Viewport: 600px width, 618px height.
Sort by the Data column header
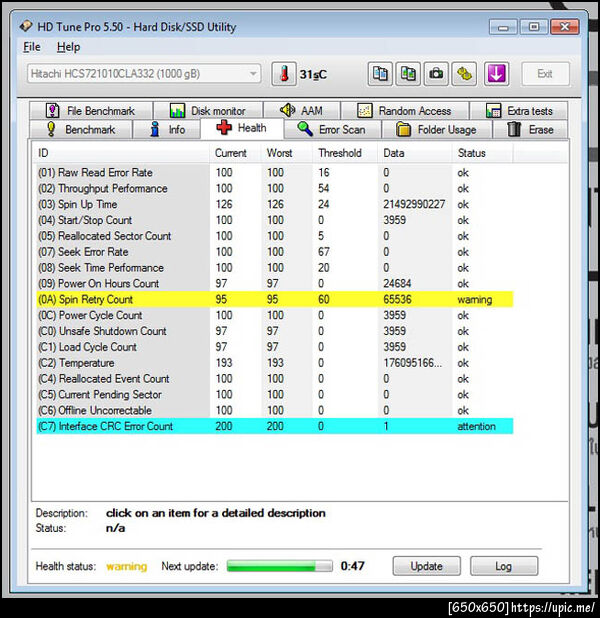coord(415,153)
